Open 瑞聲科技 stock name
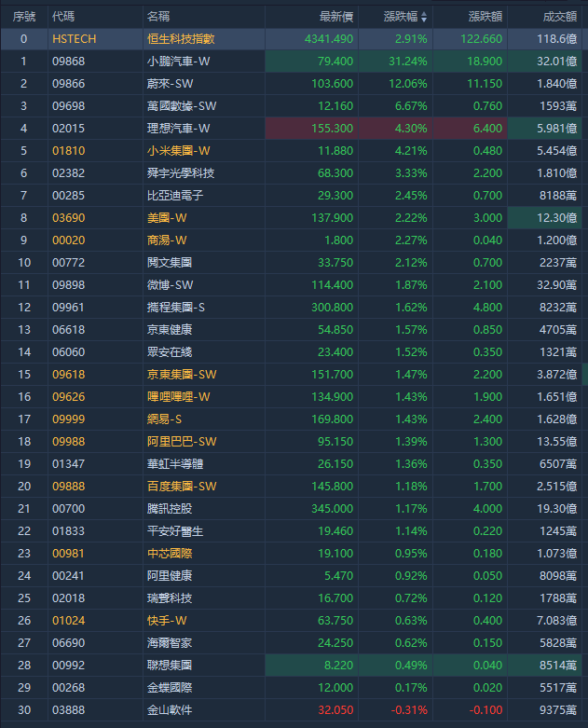588x728 pixels. pos(170,598)
